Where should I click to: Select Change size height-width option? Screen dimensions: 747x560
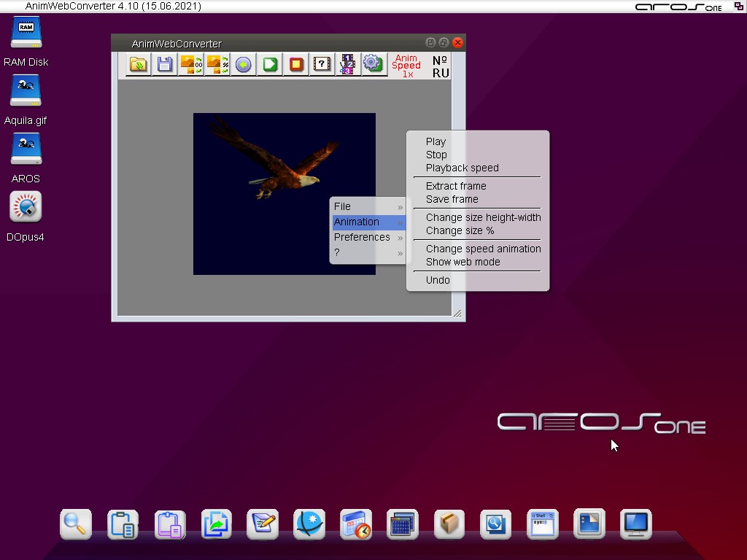click(483, 217)
